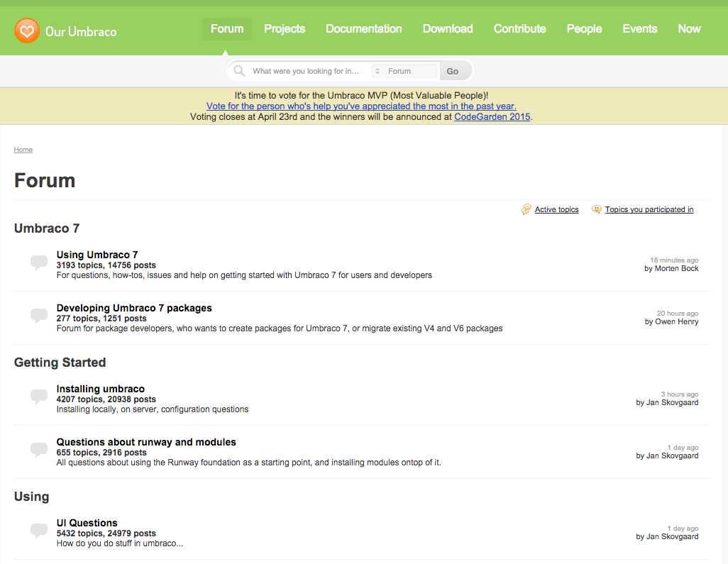The height and width of the screenshot is (564, 728).
Task: Open the Download page
Action: point(448,29)
